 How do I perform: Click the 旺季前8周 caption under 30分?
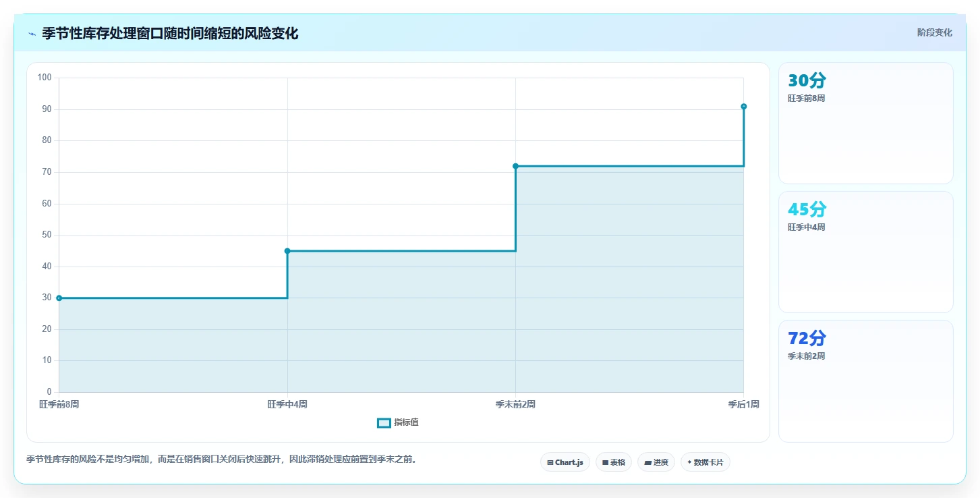click(x=806, y=99)
